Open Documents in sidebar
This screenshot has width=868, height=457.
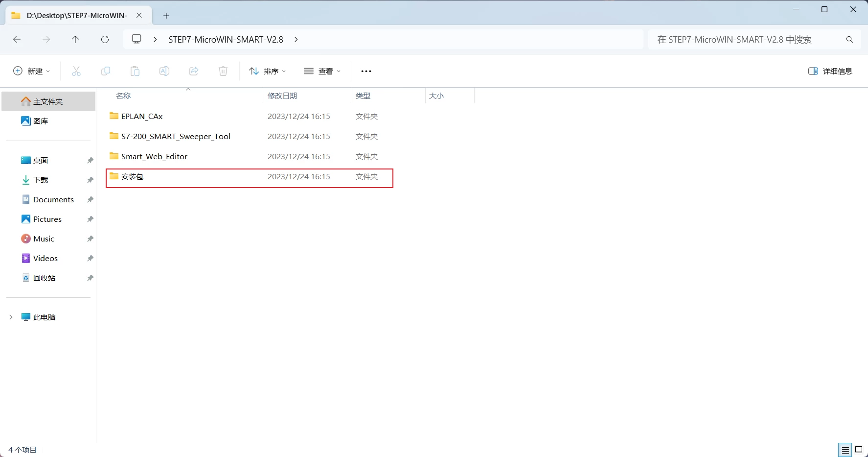coord(48,199)
